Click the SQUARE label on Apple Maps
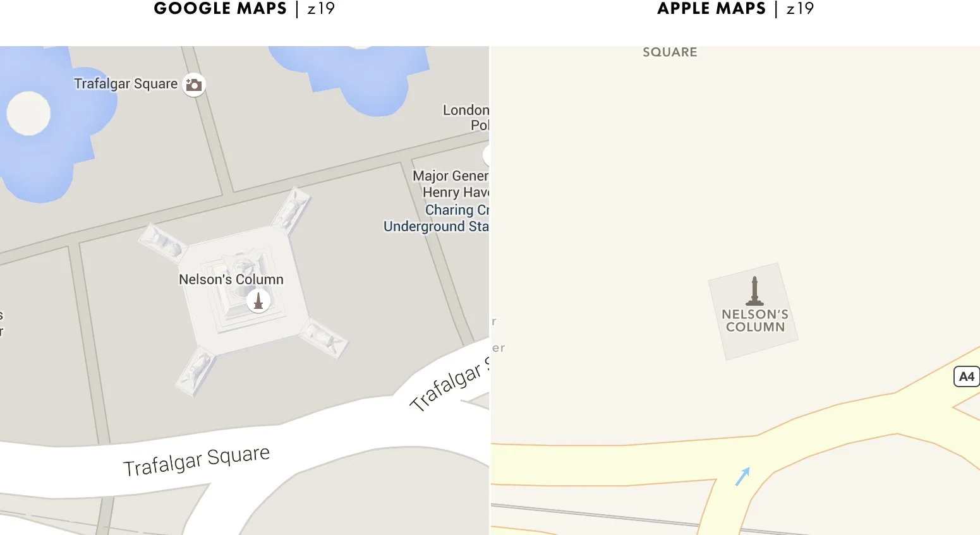 (670, 52)
